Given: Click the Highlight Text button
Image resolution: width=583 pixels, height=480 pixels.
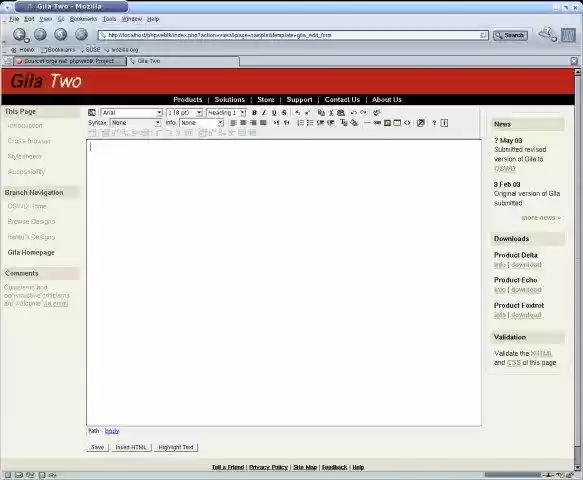Looking at the screenshot, I should click(x=176, y=447).
